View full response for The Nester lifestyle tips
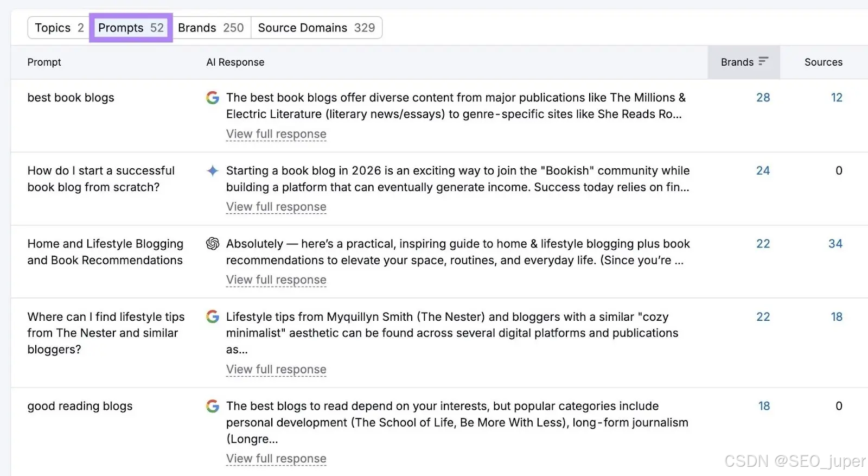The width and height of the screenshot is (868, 476). [x=276, y=370]
